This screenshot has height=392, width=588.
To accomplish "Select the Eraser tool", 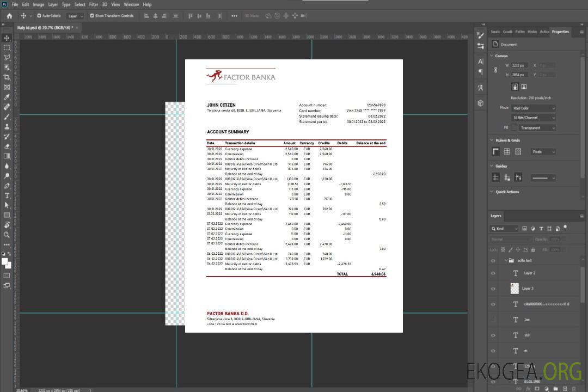I will pos(7,146).
